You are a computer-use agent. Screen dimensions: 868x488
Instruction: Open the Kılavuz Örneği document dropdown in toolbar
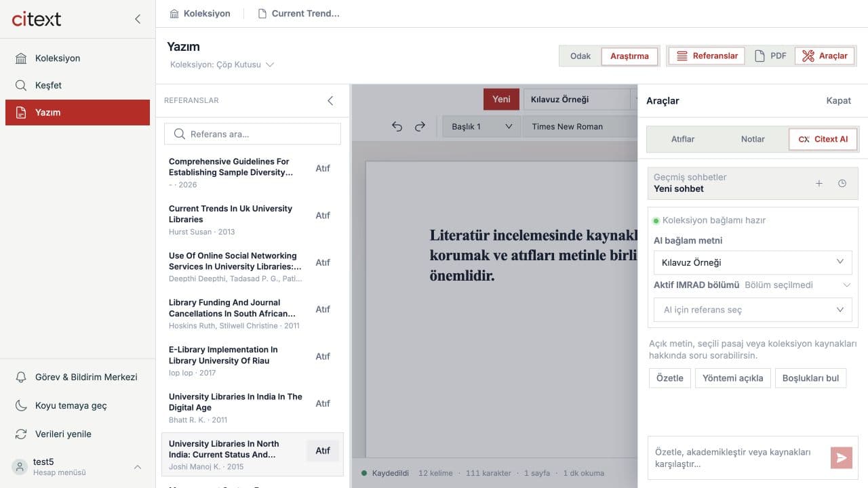(x=580, y=99)
